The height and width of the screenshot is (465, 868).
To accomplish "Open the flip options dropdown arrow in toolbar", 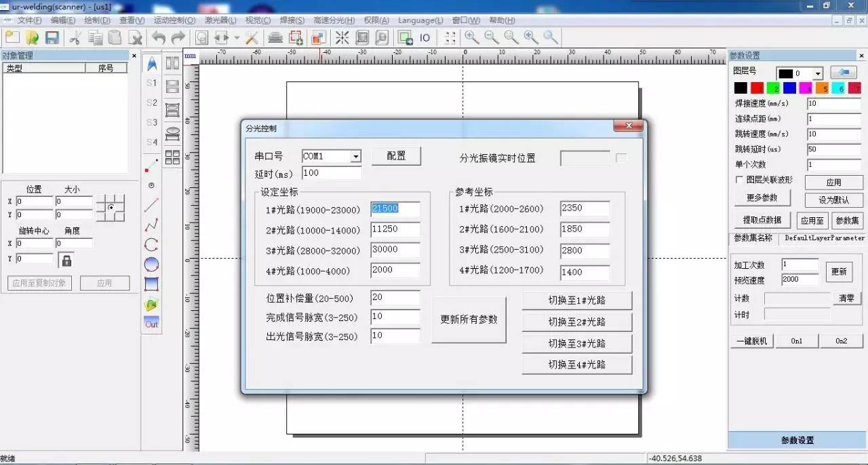I will [x=237, y=37].
